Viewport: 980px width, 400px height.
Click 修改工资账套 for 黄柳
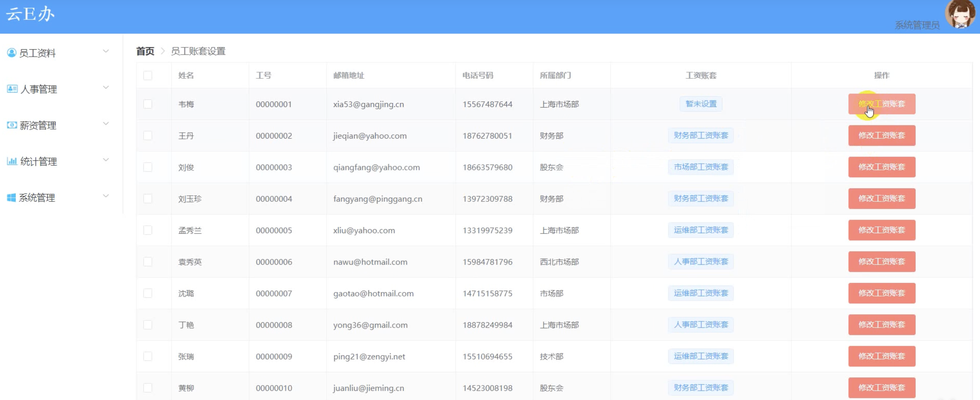pyautogui.click(x=881, y=388)
